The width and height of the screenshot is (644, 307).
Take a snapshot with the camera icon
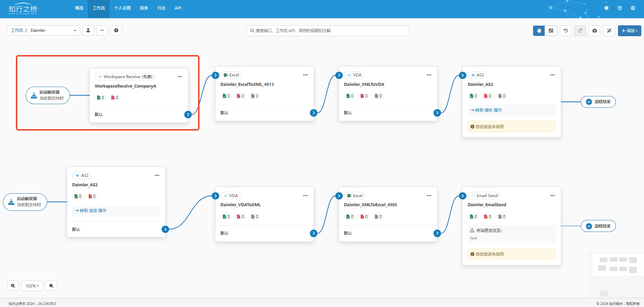595,31
